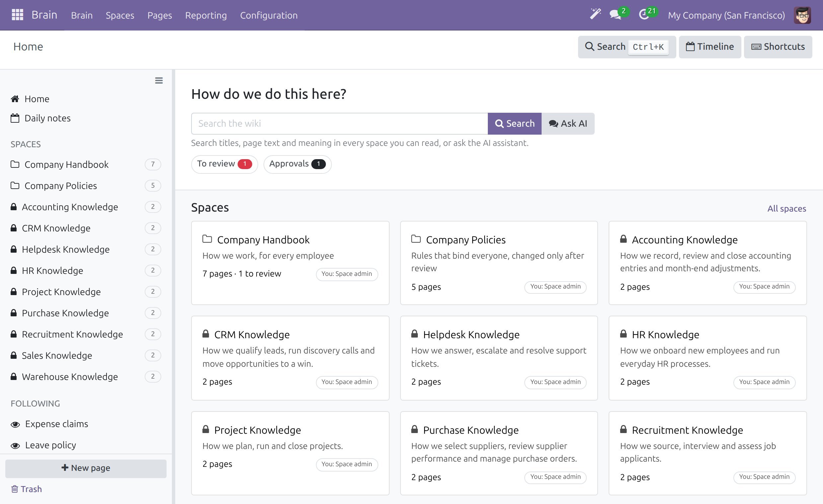
Task: Open Company Policies space in sidebar
Action: [86, 186]
